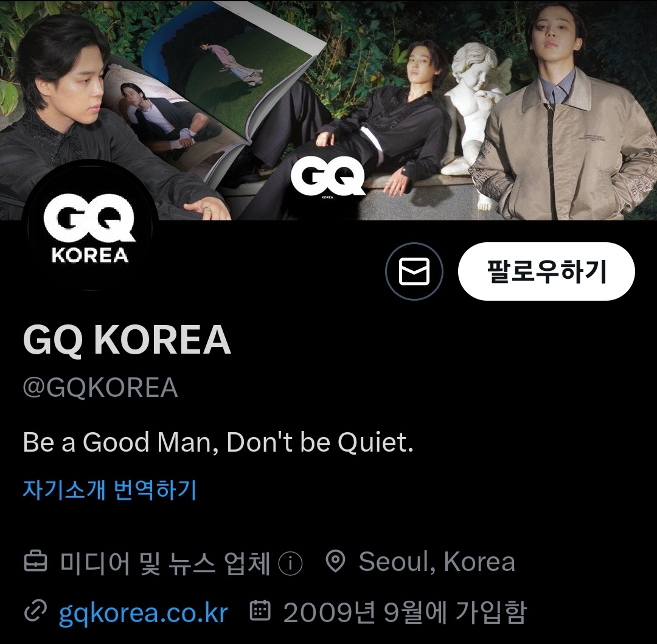The width and height of the screenshot is (657, 644).
Task: Click the 자기소개 번역하기 translate link
Action: tap(109, 489)
